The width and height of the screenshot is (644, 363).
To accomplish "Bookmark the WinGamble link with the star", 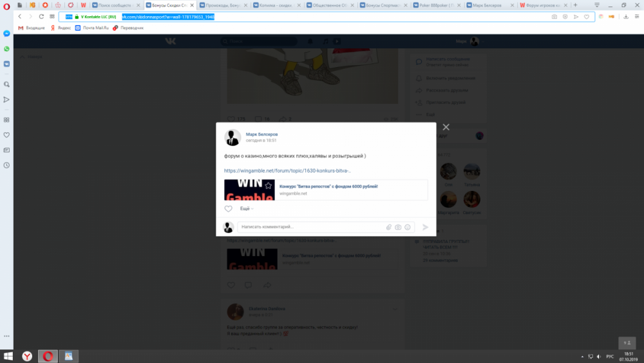I will [269, 186].
